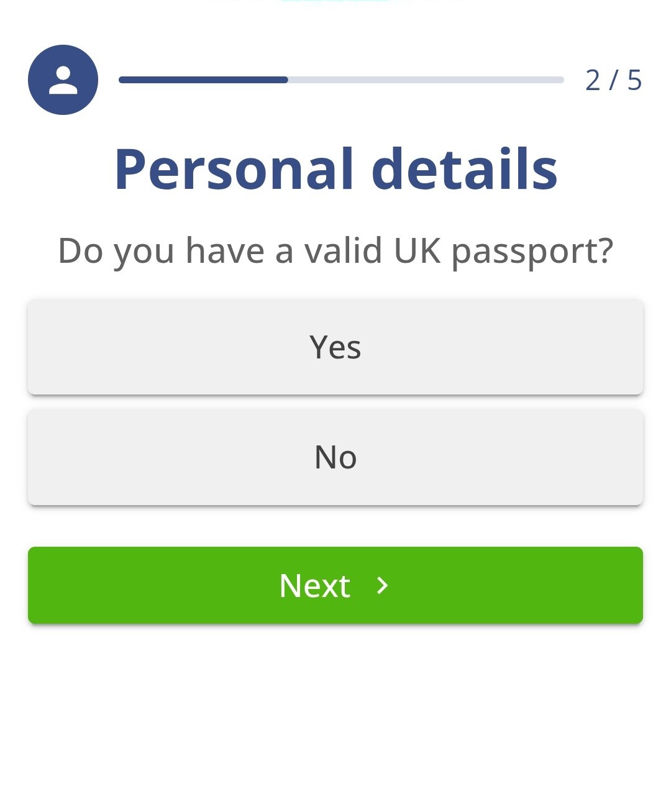The image size is (671, 812).
Task: Click the Personal details heading
Action: tap(335, 169)
